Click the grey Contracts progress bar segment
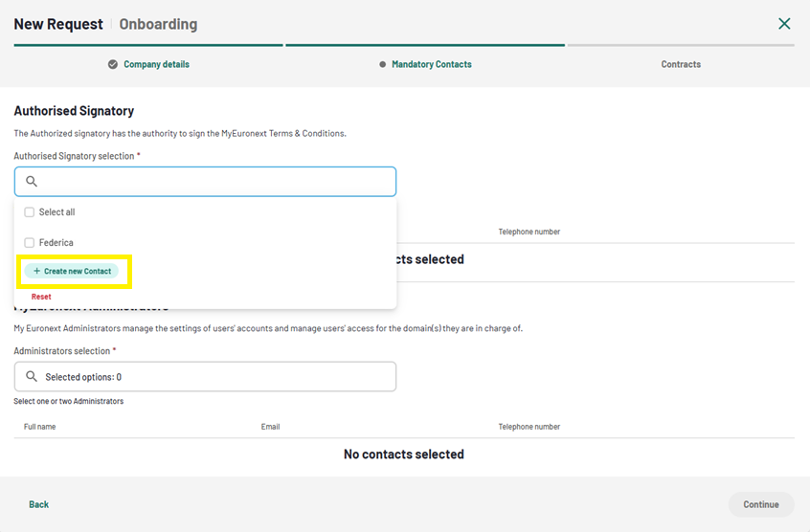Viewport: 810px width, 532px height. click(681, 45)
